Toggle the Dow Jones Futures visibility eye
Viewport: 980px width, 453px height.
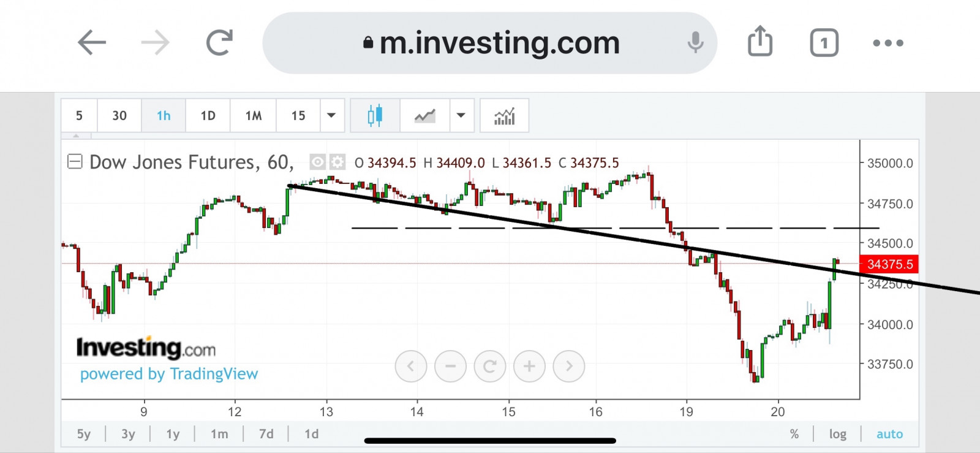[317, 162]
